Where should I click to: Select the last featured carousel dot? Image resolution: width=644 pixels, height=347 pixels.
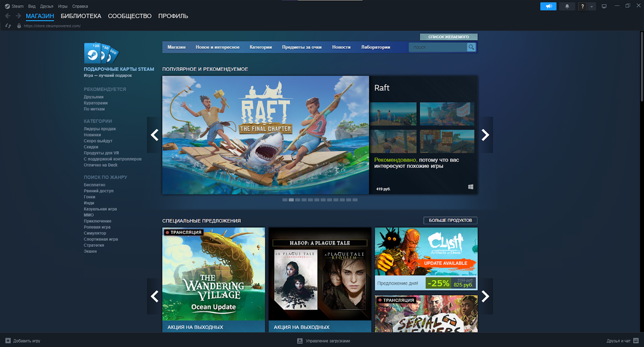(355, 200)
